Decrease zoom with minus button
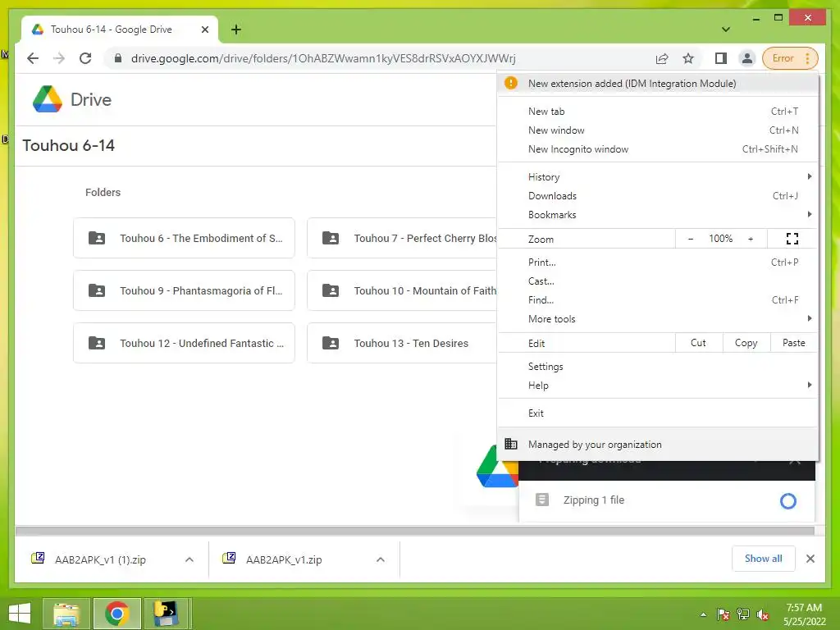 pos(691,239)
